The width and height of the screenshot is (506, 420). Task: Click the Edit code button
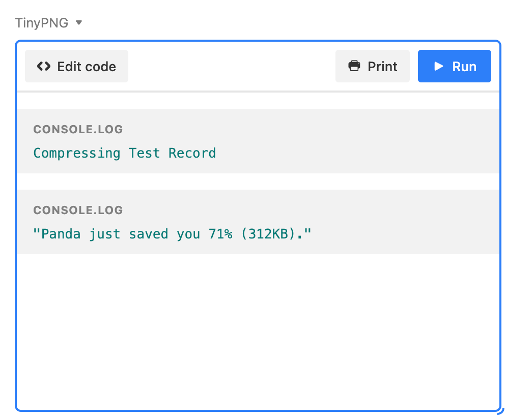76,66
